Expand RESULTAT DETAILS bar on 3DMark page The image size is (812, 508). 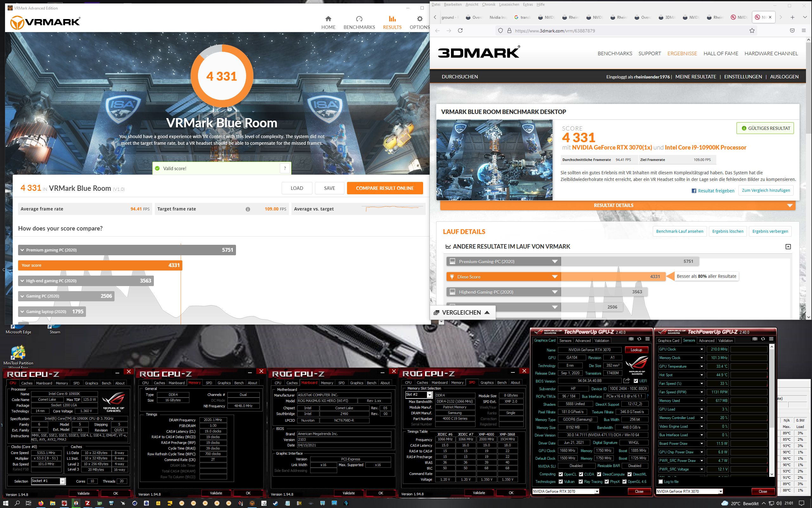[617, 205]
